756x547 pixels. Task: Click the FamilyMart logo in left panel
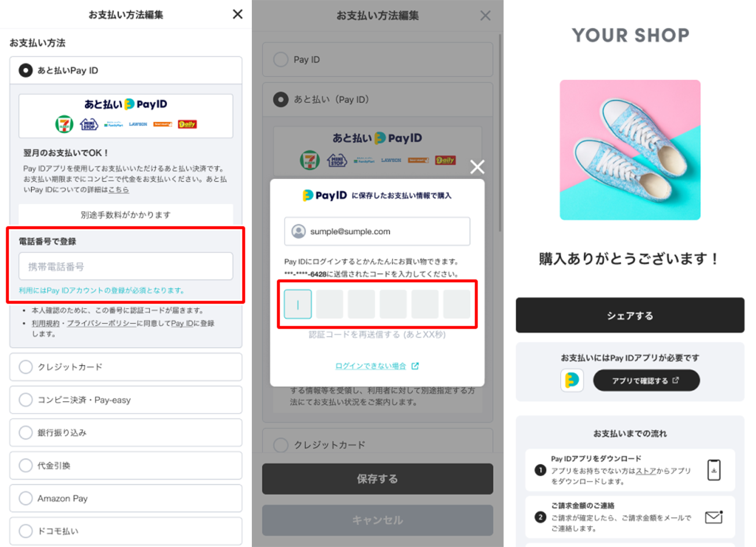(113, 124)
